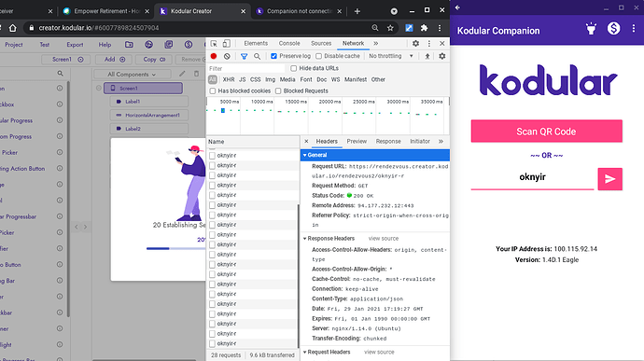Open the Response tab of request
Screen dimensions: 644x361
pos(388,141)
